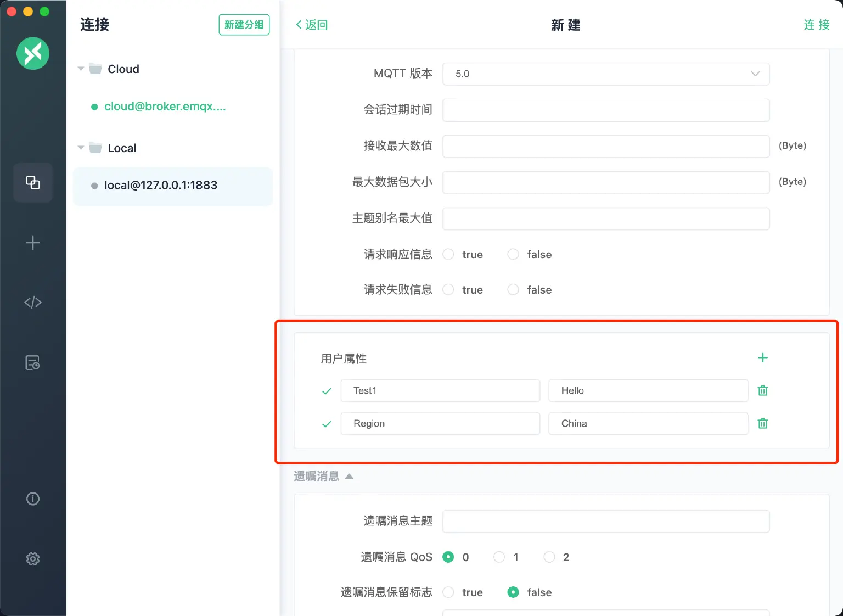Delete the Test1 user property via trash icon

pyautogui.click(x=762, y=390)
